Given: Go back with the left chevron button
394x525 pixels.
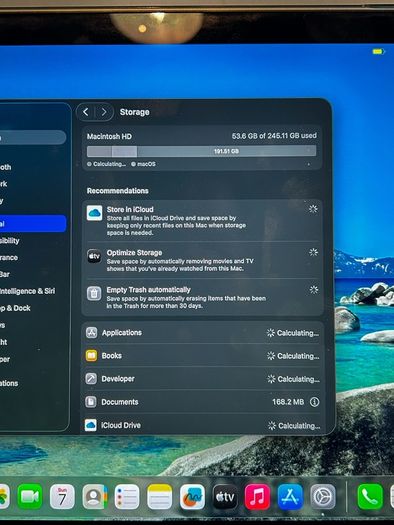Looking at the screenshot, I should tap(86, 112).
